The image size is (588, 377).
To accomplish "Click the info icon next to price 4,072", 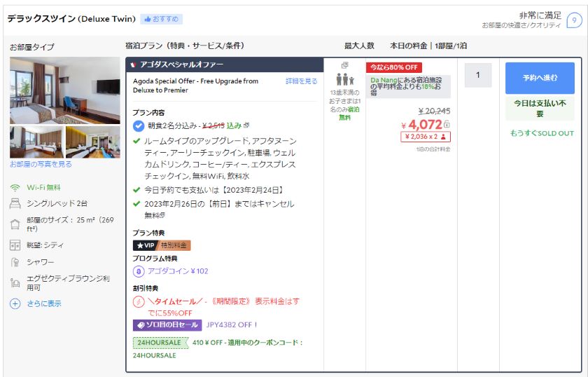I will (447, 124).
